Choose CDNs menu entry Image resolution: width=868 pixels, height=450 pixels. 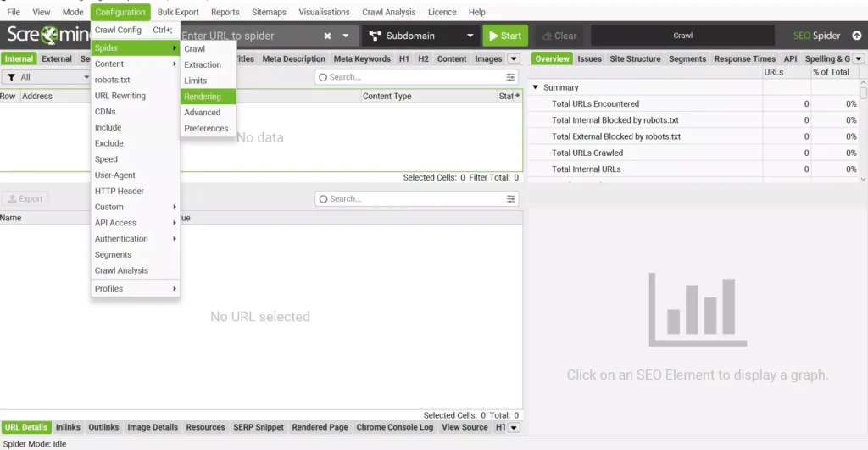[x=135, y=112]
